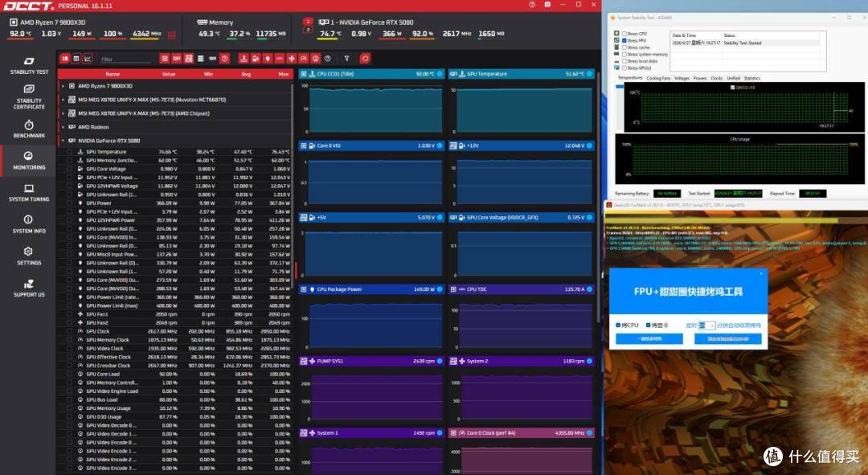This screenshot has width=868, height=475.
Task: Click the Filter text field in OCCT toolbar
Action: [x=125, y=59]
